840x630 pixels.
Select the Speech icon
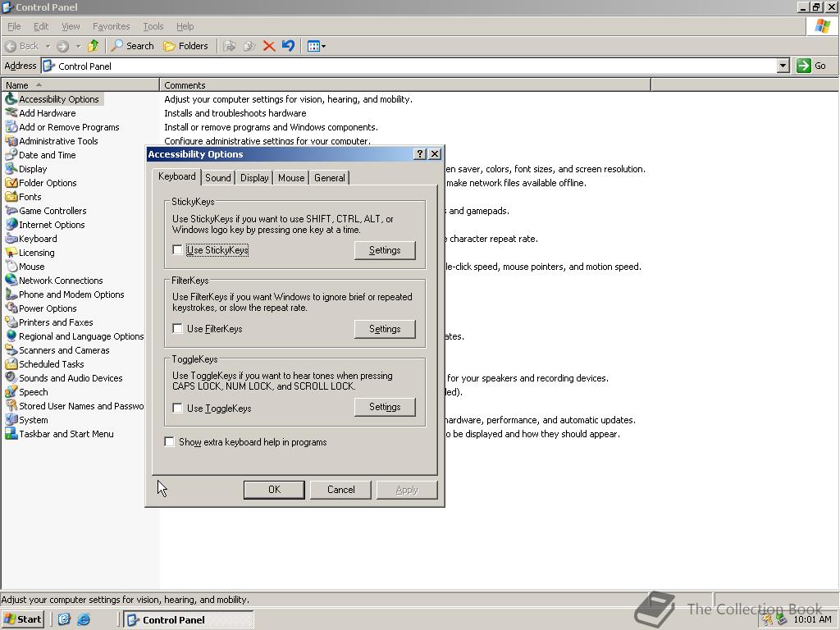(x=11, y=391)
